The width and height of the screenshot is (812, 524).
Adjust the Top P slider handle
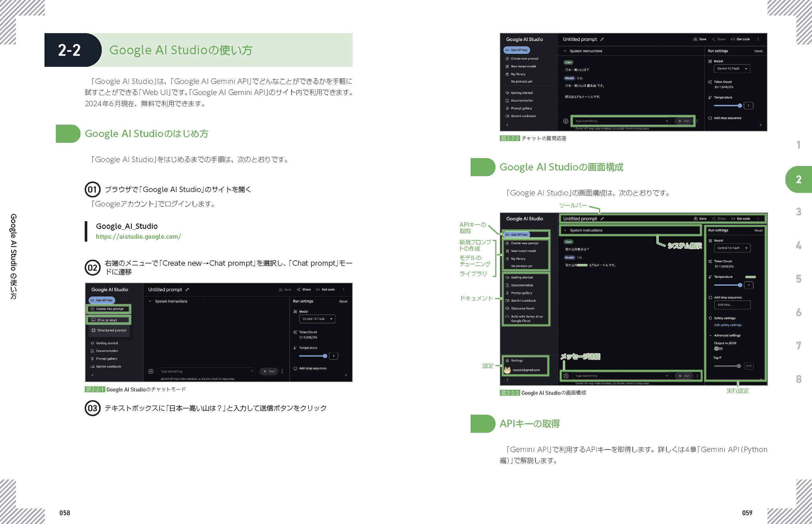pyautogui.click(x=739, y=366)
